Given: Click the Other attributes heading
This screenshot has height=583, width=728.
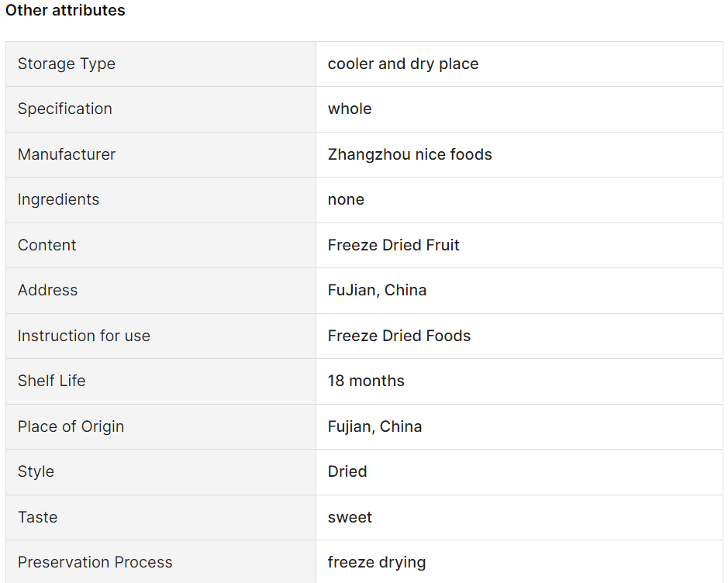Looking at the screenshot, I should pos(65,10).
